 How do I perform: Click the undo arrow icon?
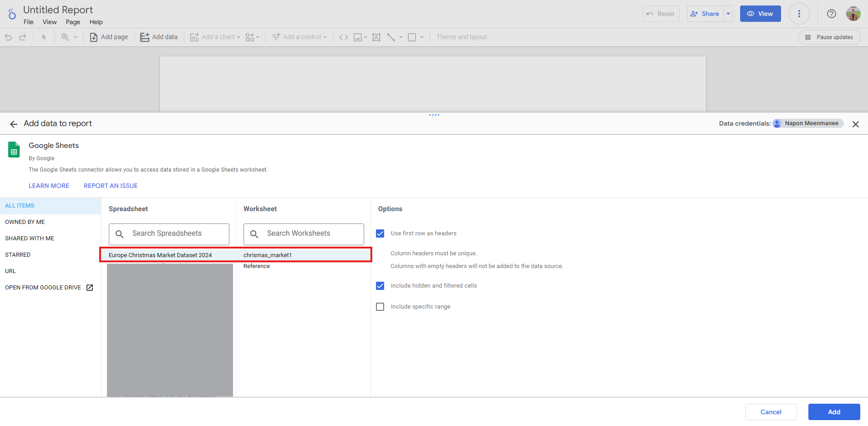pos(8,37)
